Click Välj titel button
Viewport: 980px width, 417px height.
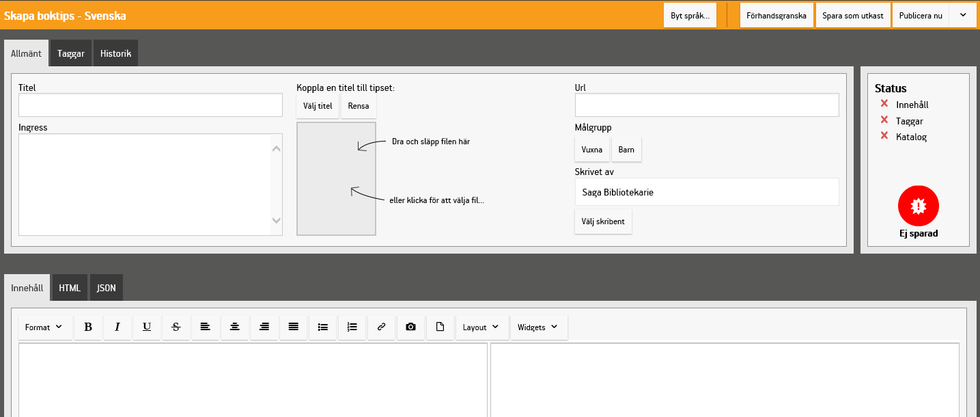tap(318, 106)
